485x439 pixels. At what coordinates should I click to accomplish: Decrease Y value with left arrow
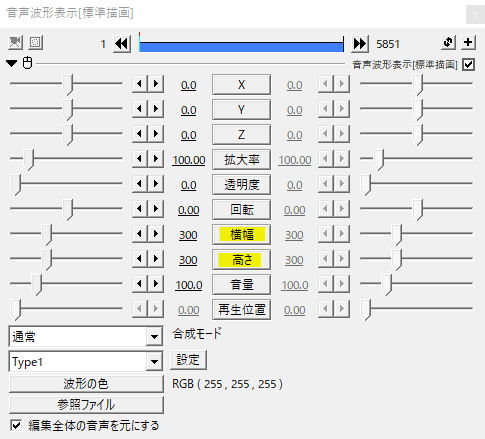click(140, 109)
